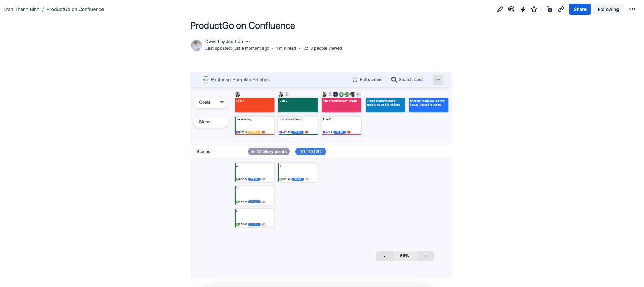Toggle the 10 TO DO status filter pill

(310, 152)
